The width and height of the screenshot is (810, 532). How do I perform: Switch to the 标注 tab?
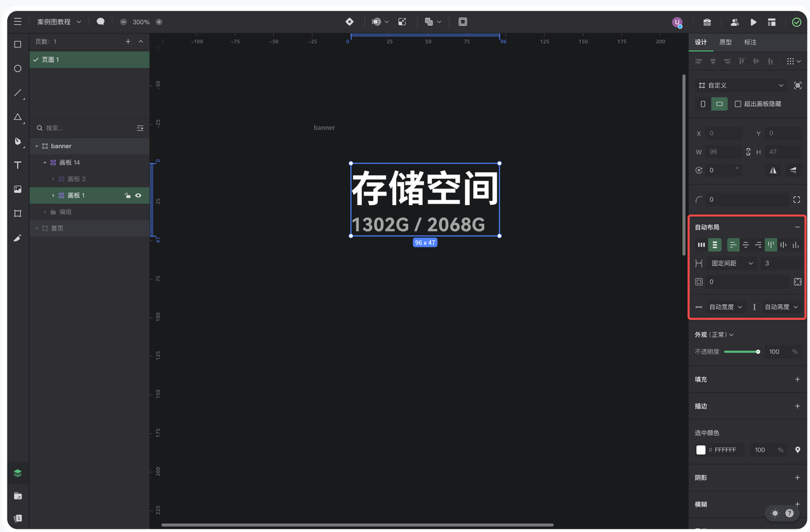click(750, 42)
